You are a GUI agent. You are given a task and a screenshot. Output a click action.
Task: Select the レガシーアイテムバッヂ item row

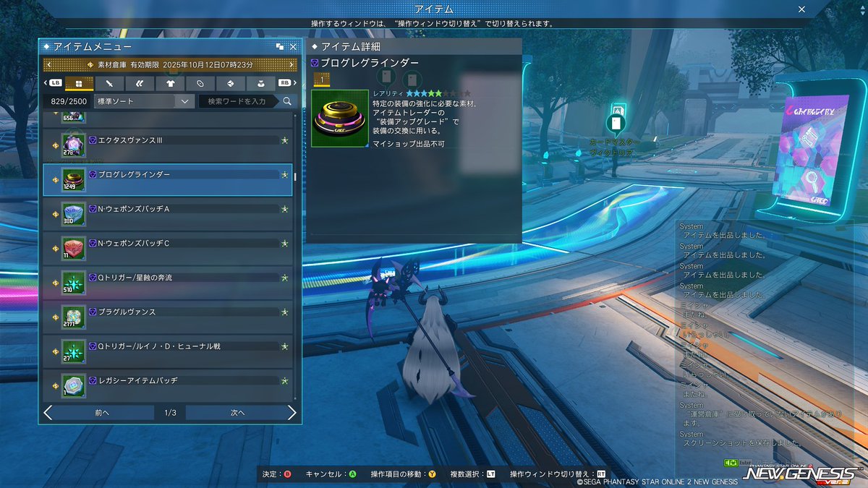pyautogui.click(x=168, y=385)
